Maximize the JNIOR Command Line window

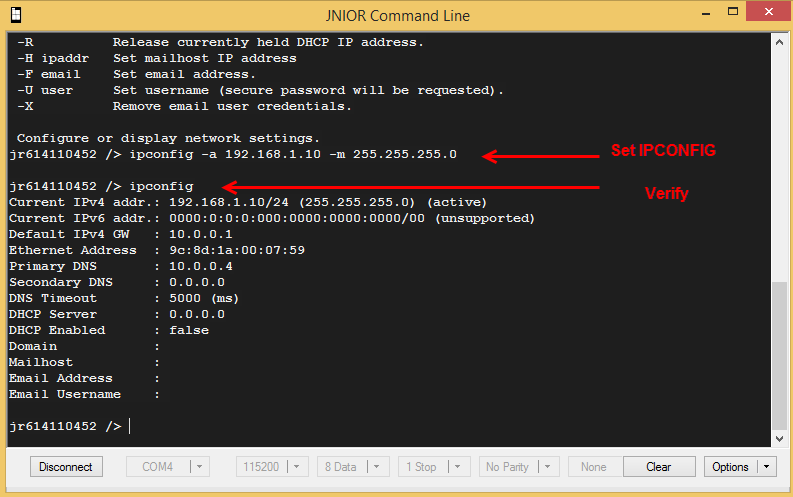[x=733, y=12]
